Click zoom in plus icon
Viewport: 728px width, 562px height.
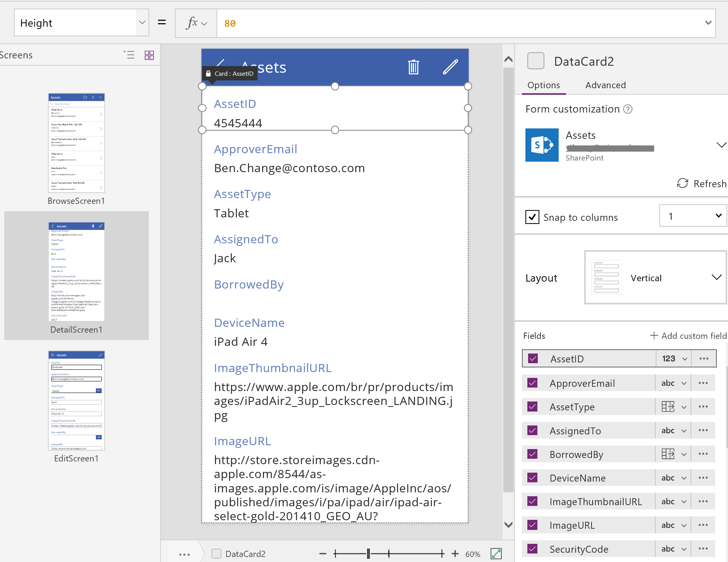point(455,554)
